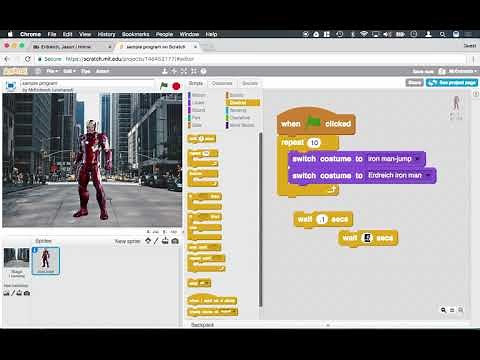This screenshot has height=360, width=480.
Task: Open dropdown on create clone block
Action: [x=234, y=312]
